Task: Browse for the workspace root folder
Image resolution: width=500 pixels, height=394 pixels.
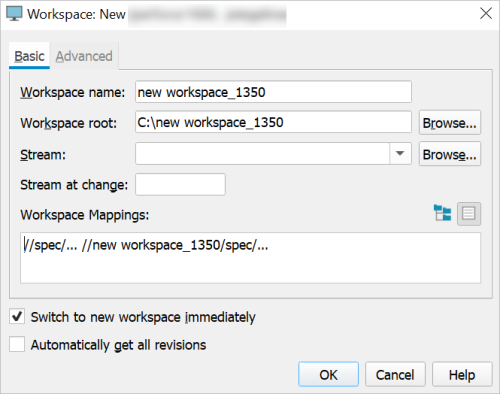Action: pos(450,123)
